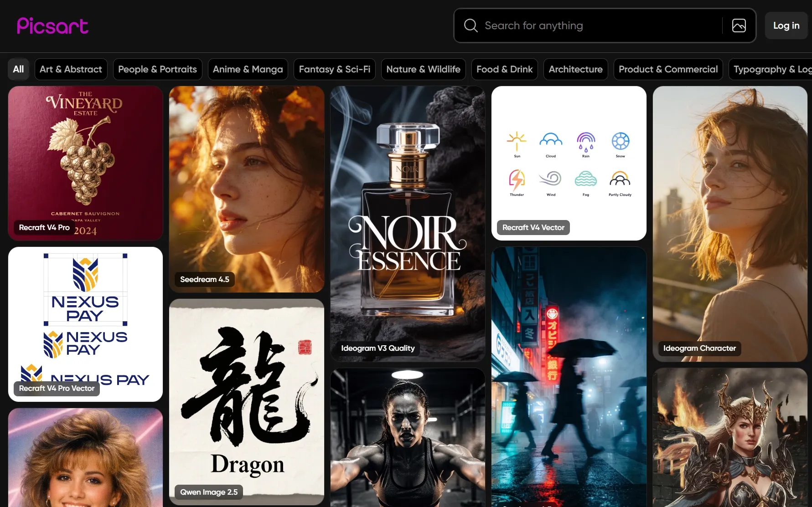The height and width of the screenshot is (507, 812).
Task: Open People & Portraits category
Action: point(157,69)
